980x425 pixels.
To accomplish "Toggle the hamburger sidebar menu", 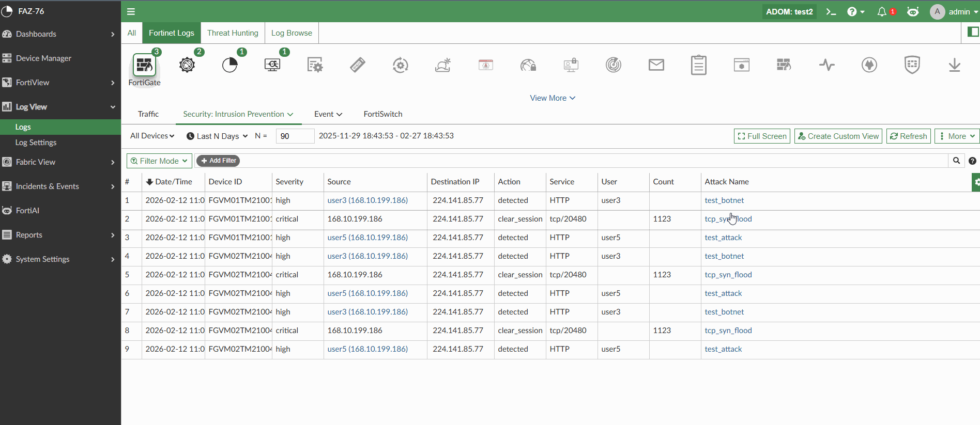I will [131, 11].
